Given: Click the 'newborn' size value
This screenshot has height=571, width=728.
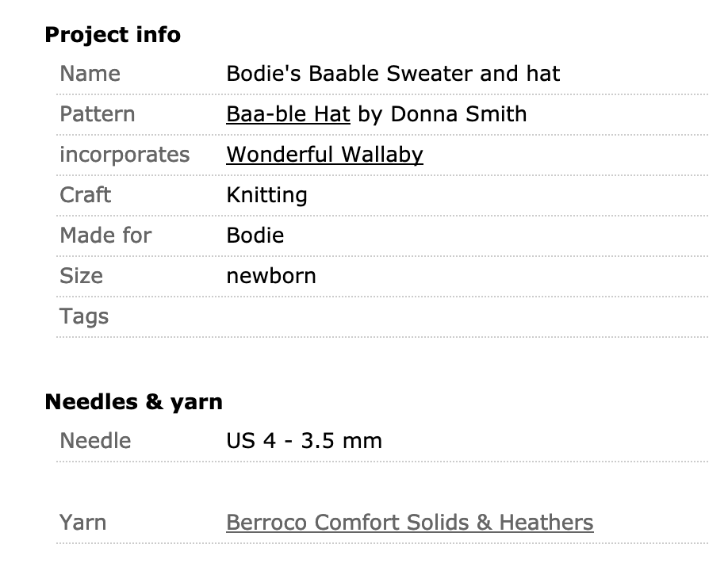Looking at the screenshot, I should pyautogui.click(x=271, y=276).
